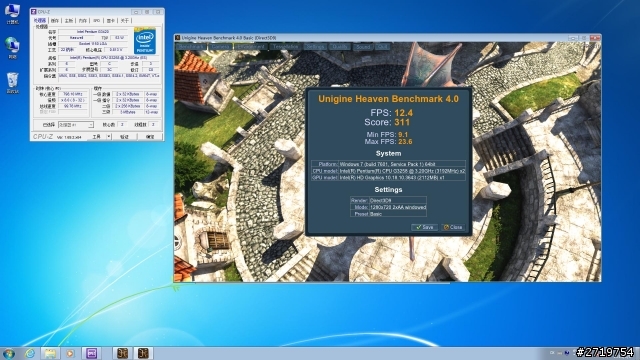Viewport: 640px width, 360px height.
Task: Click the Preset Basic row in Settings
Action: (x=388, y=213)
